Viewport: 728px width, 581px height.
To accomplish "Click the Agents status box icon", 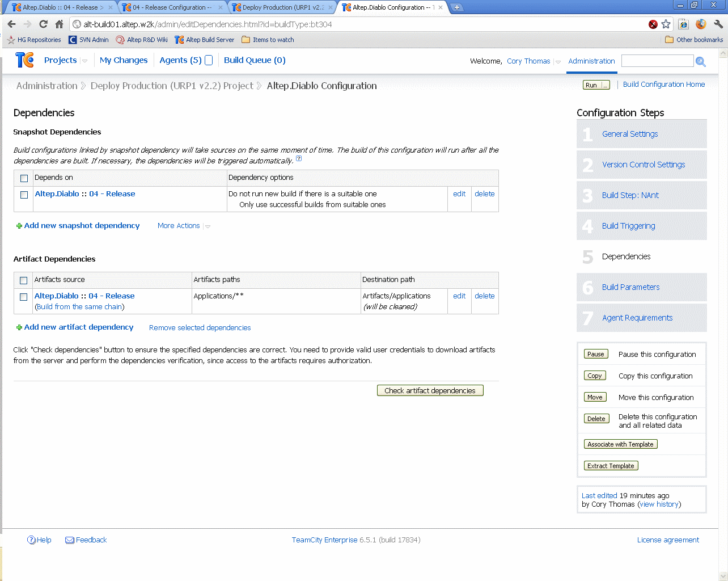I will 209,60.
